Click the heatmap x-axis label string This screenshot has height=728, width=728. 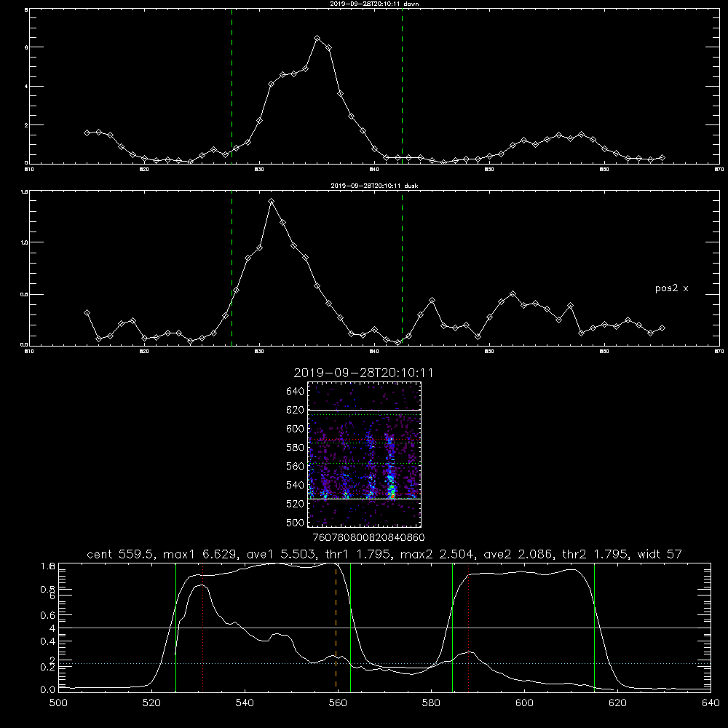(369, 538)
